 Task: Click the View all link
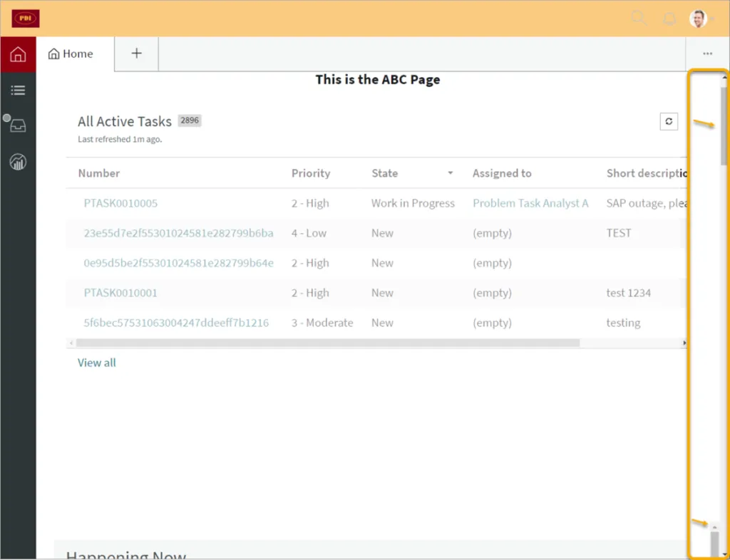96,363
